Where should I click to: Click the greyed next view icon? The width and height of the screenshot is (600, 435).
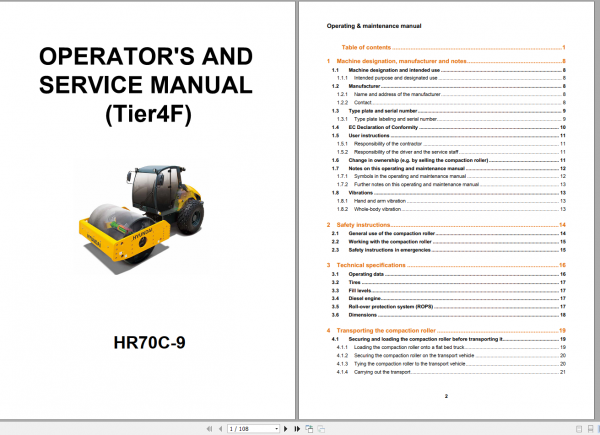[321, 429]
